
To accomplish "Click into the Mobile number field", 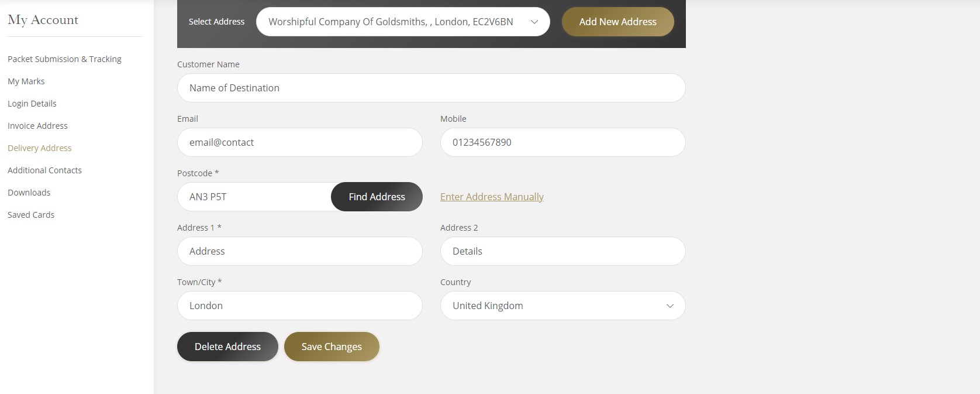I will (x=563, y=142).
